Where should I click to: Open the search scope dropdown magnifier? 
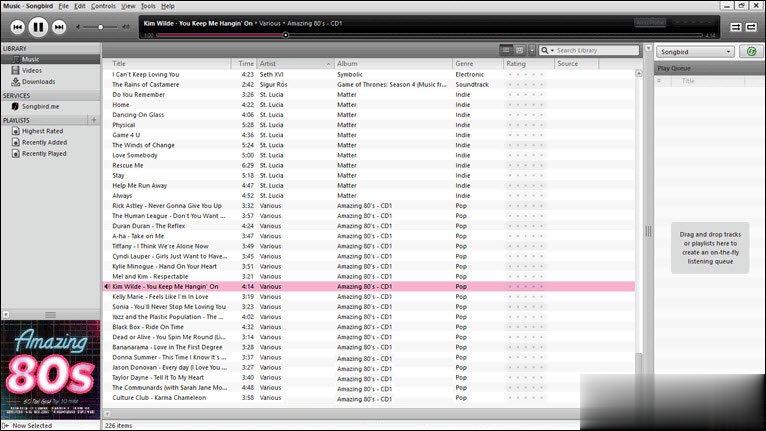547,50
